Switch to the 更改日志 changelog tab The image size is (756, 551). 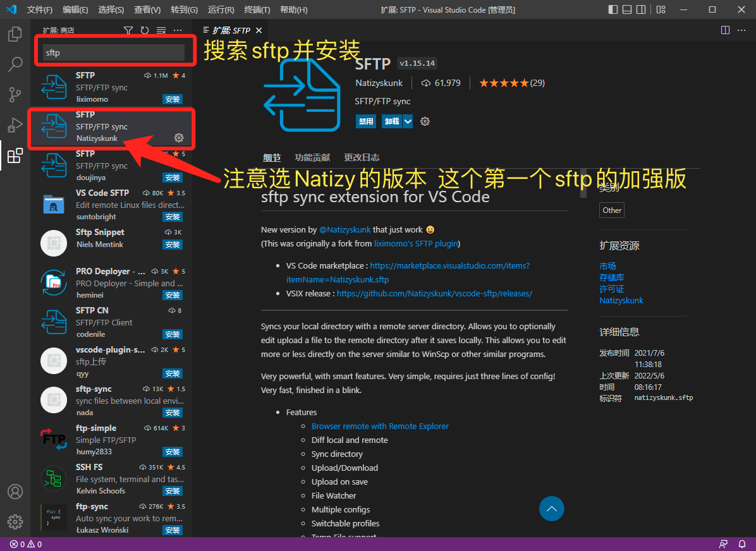pyautogui.click(x=362, y=157)
